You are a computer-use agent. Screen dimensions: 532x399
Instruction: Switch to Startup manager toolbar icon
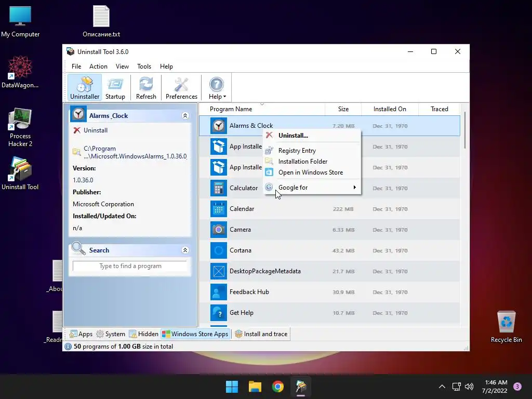pyautogui.click(x=115, y=88)
